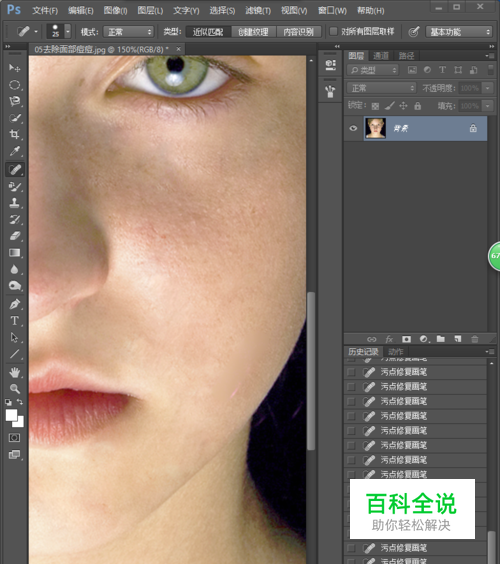Toggle shape layer filter icon

coord(458,70)
